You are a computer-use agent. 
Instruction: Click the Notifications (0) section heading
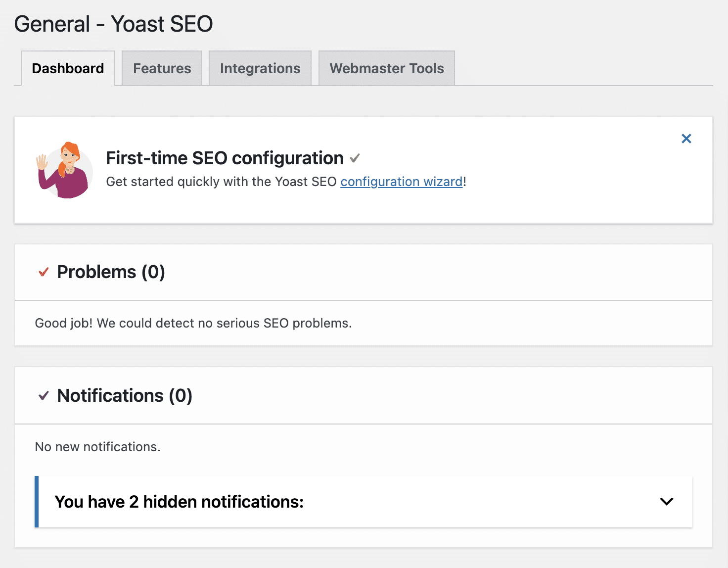tap(125, 395)
